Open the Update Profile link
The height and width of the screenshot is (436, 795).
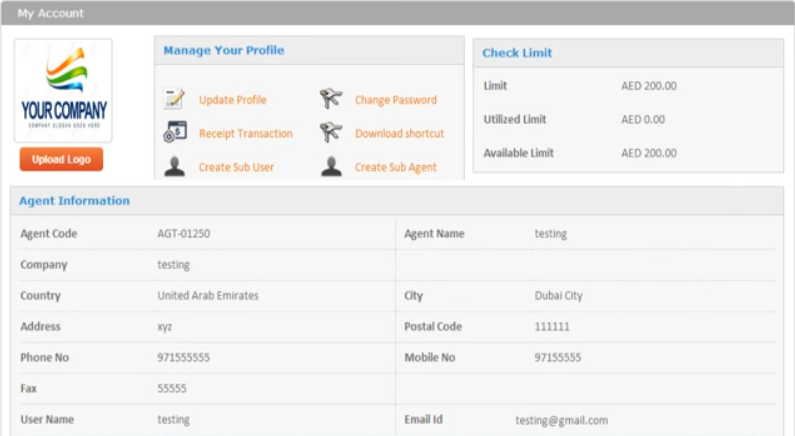[232, 100]
